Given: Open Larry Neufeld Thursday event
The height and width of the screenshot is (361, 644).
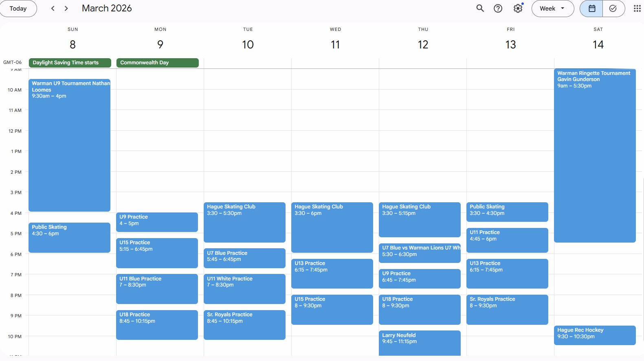Looking at the screenshot, I should [419, 342].
